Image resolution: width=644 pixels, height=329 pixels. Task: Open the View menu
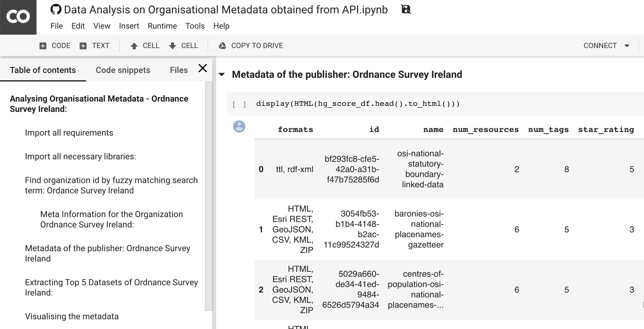point(102,26)
